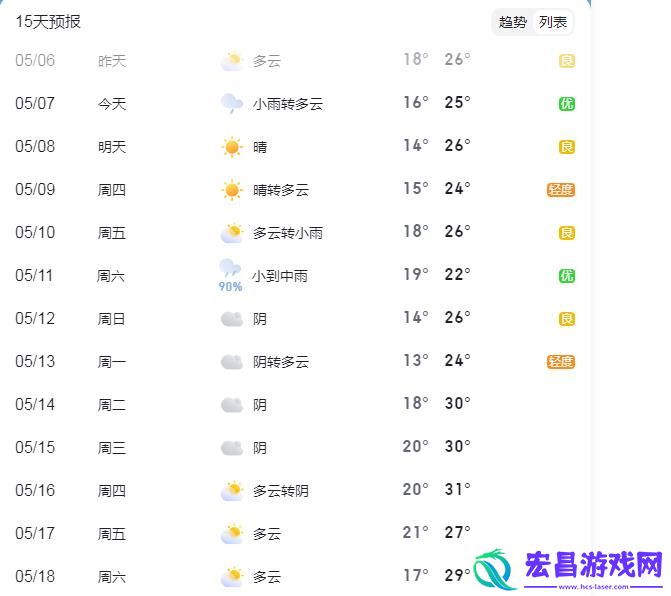Select the 05/11 date text
The width and height of the screenshot is (671, 596).
(x=34, y=275)
